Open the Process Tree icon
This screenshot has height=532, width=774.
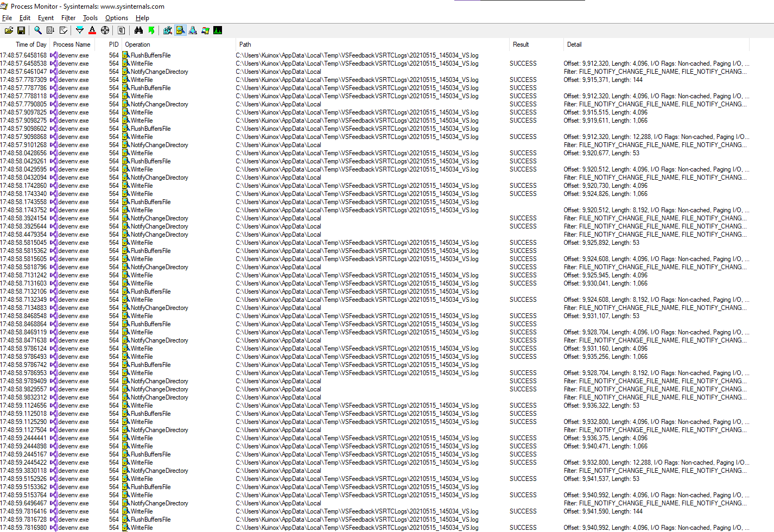click(x=122, y=30)
